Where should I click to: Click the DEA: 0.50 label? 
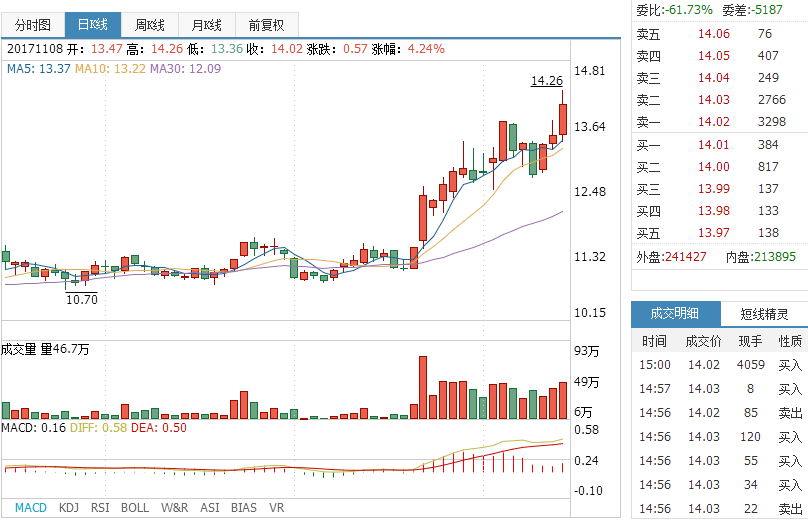click(x=159, y=428)
